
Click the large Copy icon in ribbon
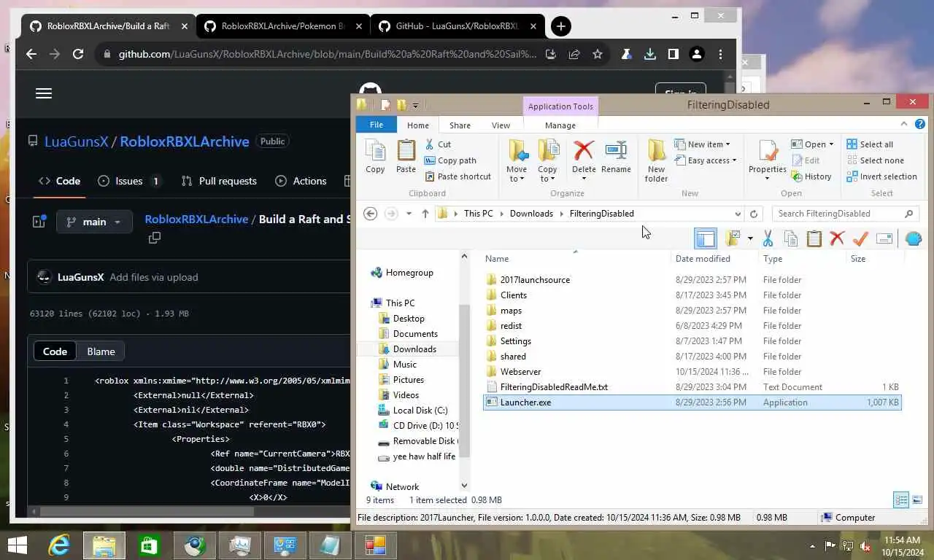375,157
